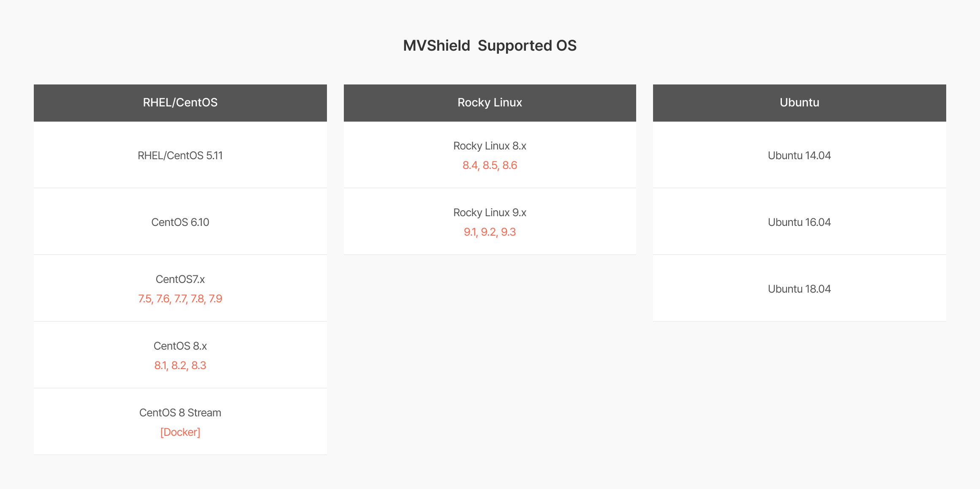Viewport: 980px width, 489px height.
Task: Click the red [Docker] text
Action: click(180, 432)
